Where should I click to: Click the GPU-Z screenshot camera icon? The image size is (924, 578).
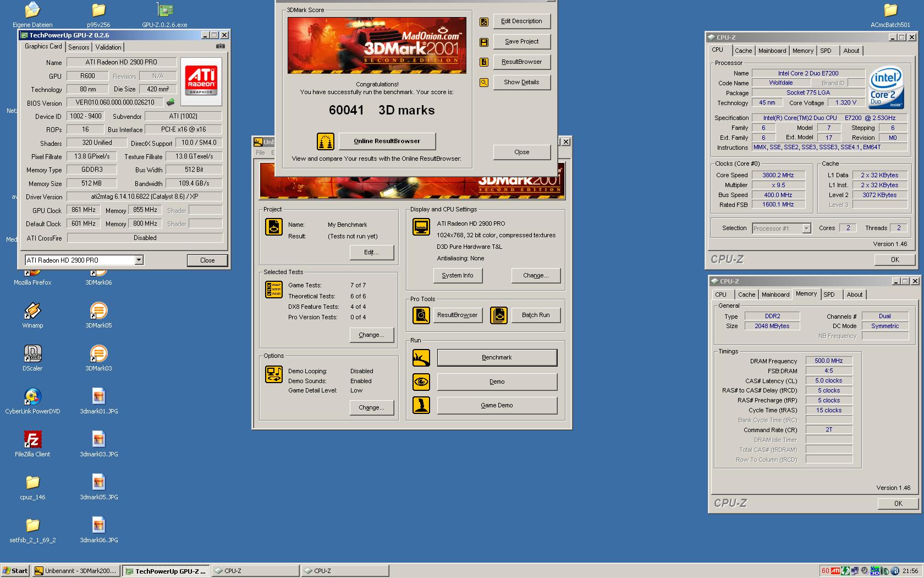(220, 46)
